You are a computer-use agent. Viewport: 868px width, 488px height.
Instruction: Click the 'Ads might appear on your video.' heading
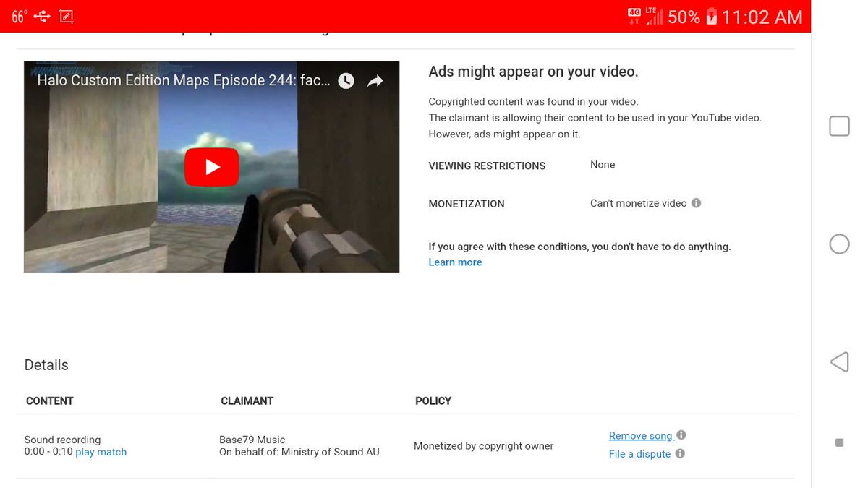(x=533, y=72)
